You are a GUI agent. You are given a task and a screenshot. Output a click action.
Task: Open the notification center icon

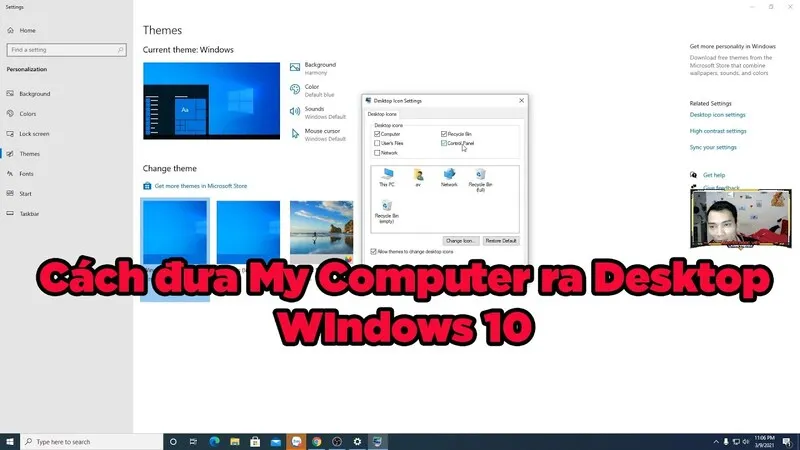(x=787, y=442)
